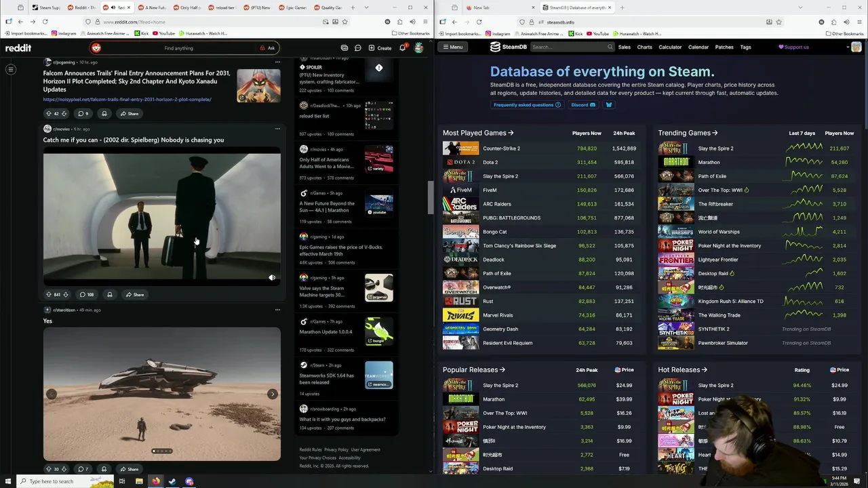The height and width of the screenshot is (488, 868).
Task: Open the SteamDB account avatar dropdown
Action: pyautogui.click(x=854, y=47)
